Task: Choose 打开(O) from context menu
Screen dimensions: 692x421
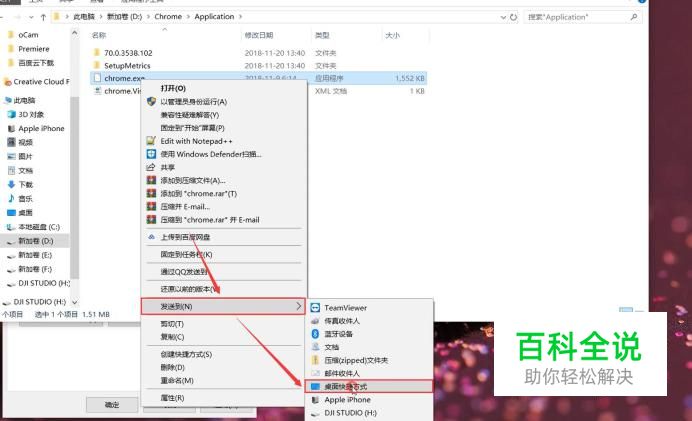Action: (173, 88)
